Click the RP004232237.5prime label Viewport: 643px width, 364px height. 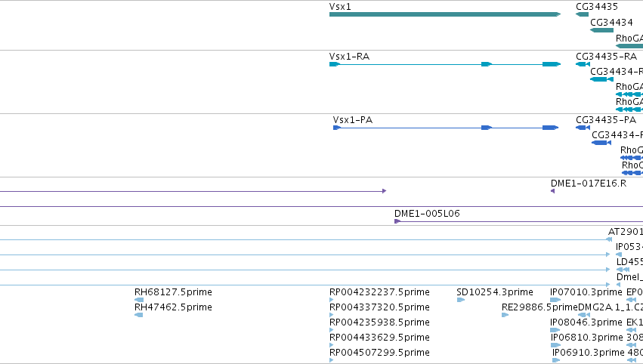click(x=379, y=292)
